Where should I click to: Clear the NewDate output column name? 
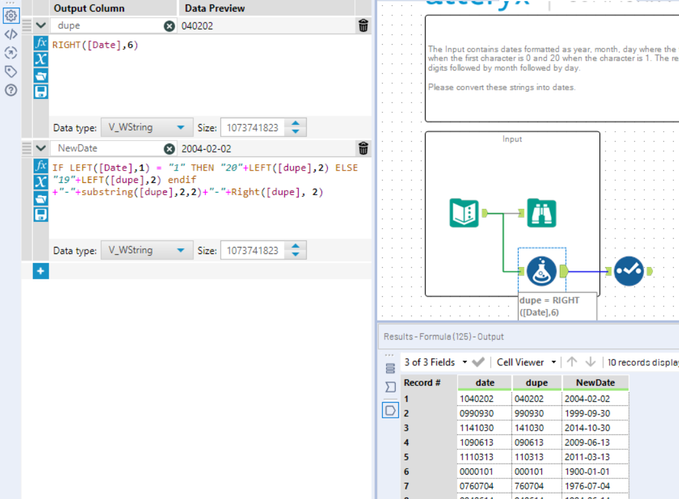169,149
